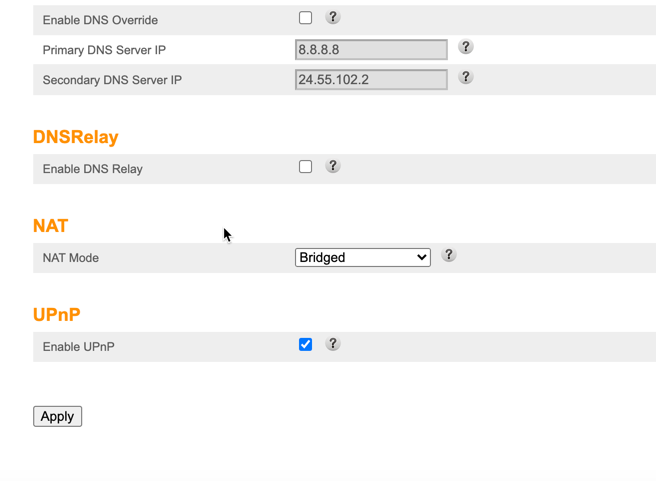Expand the NAT Mode dropdown showing Bridged
The height and width of the screenshot is (481, 656).
pyautogui.click(x=362, y=257)
